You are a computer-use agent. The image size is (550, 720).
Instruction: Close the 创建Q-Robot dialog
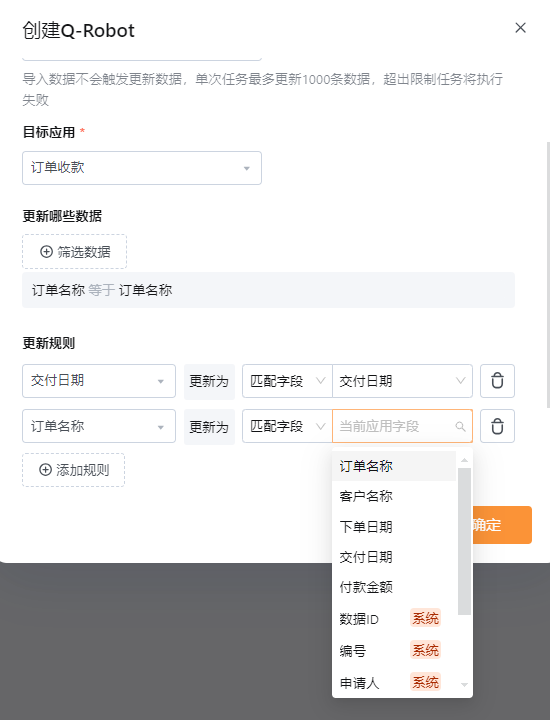(520, 28)
